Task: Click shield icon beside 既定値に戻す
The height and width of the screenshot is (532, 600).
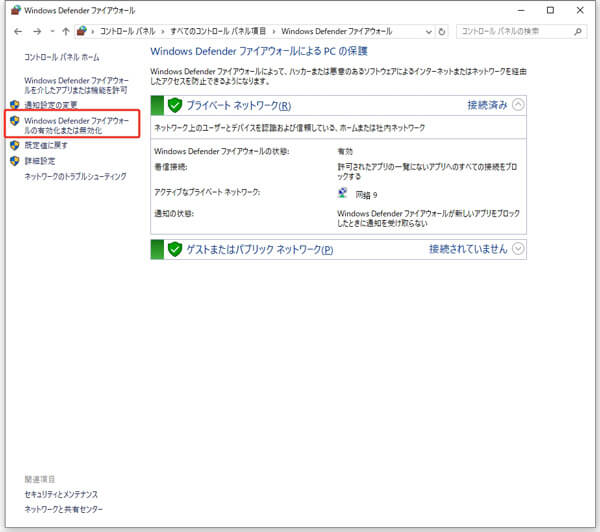Action: point(15,145)
